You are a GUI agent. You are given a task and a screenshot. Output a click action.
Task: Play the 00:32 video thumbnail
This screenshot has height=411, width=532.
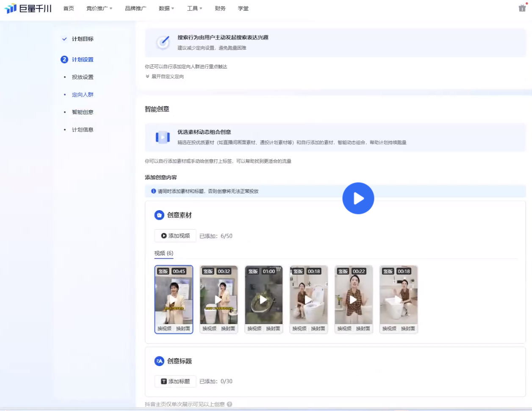pos(218,300)
